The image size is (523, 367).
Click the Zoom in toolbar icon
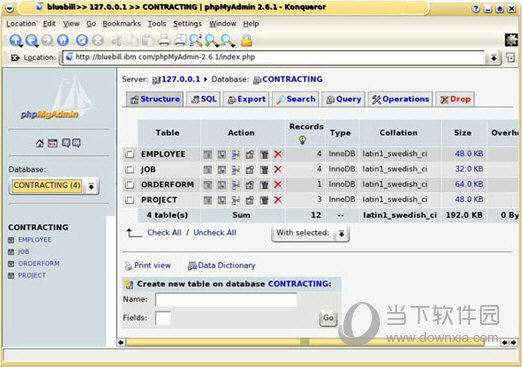pos(211,40)
